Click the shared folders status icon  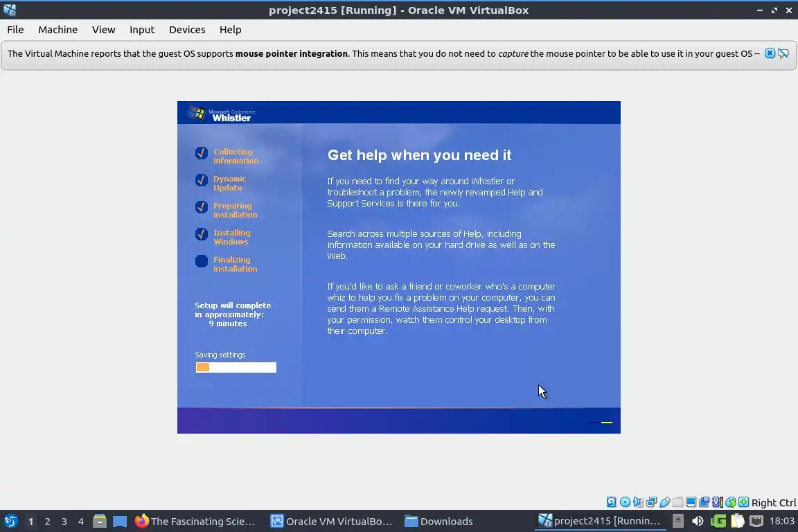coord(678,502)
